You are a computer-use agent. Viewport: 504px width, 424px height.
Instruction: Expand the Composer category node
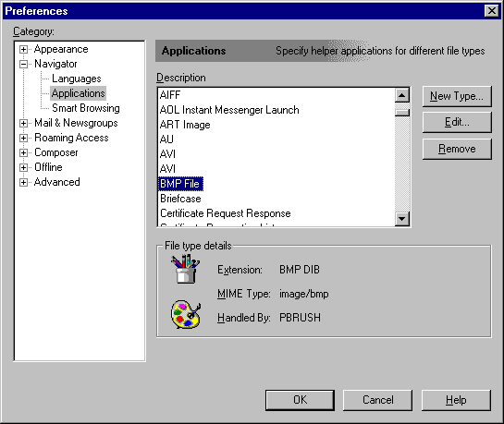(x=23, y=152)
